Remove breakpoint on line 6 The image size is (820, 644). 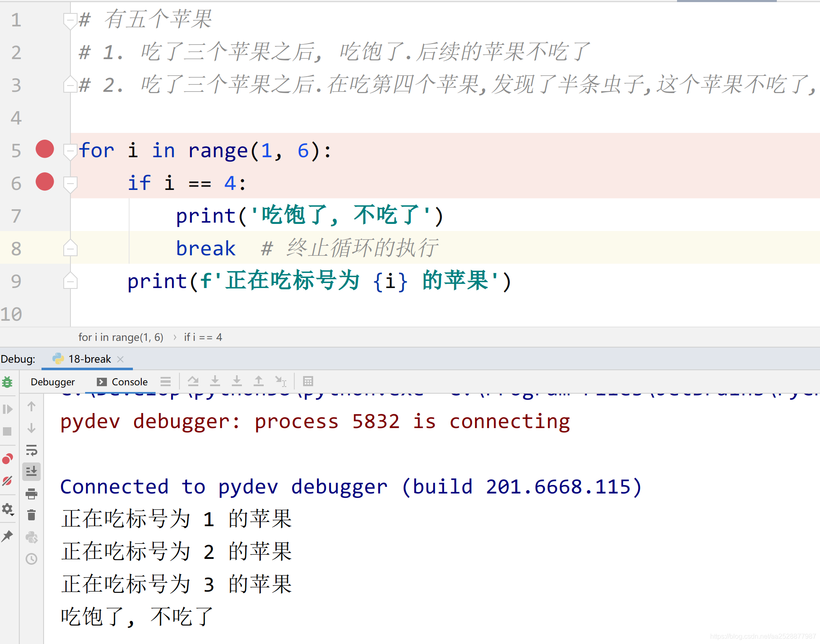45,182
